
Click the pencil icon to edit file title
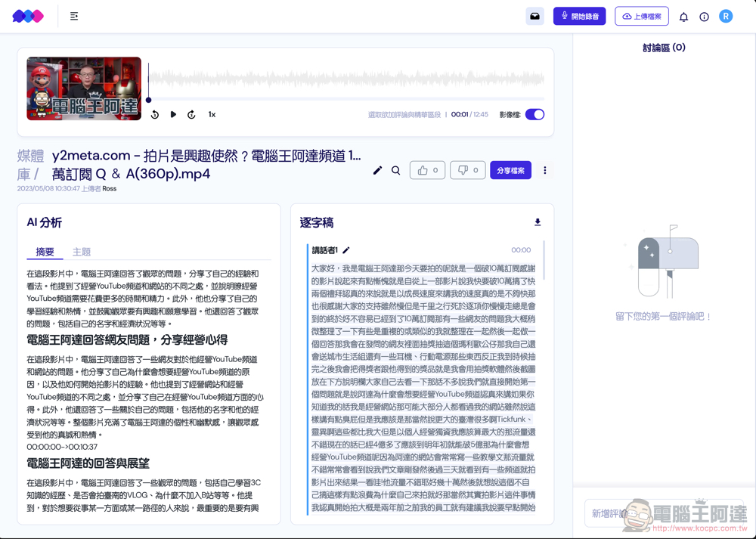coord(377,171)
